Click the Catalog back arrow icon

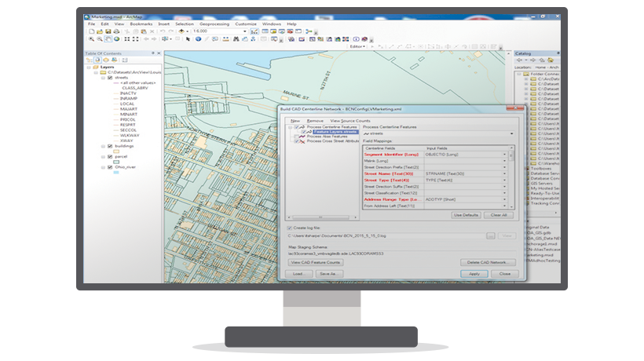click(519, 60)
